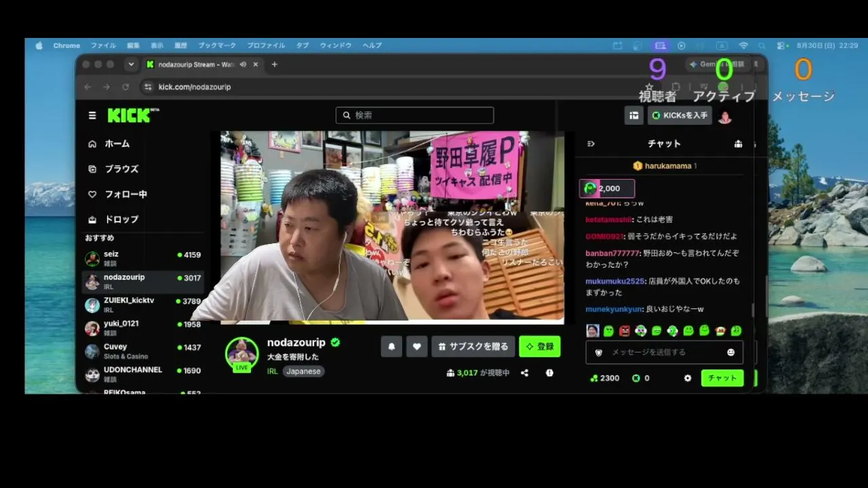Click the green 登録 subscribe button

[x=540, y=346]
